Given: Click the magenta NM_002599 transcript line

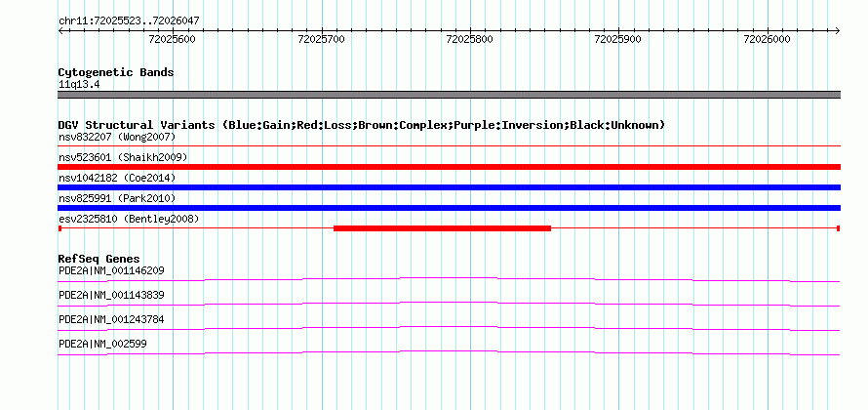Looking at the screenshot, I should [x=449, y=352].
